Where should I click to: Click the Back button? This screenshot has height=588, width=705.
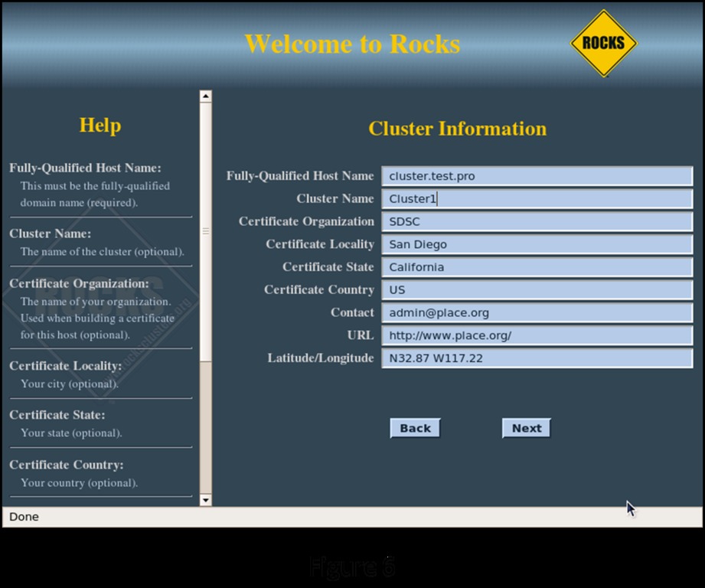pyautogui.click(x=415, y=428)
